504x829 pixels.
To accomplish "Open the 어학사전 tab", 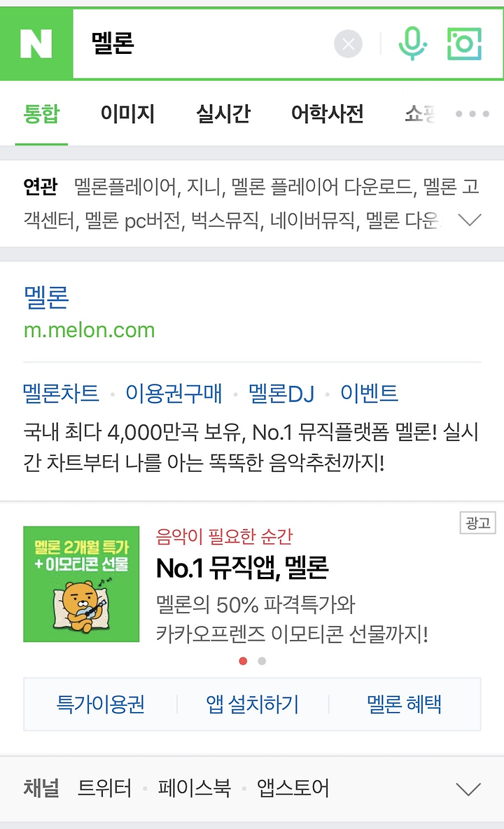I will click(328, 113).
